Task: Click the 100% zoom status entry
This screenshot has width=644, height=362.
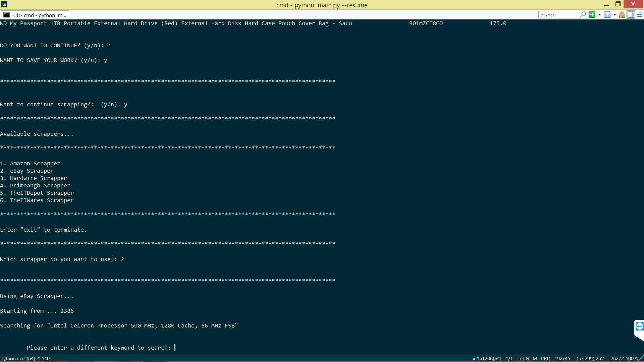Action: click(632, 359)
